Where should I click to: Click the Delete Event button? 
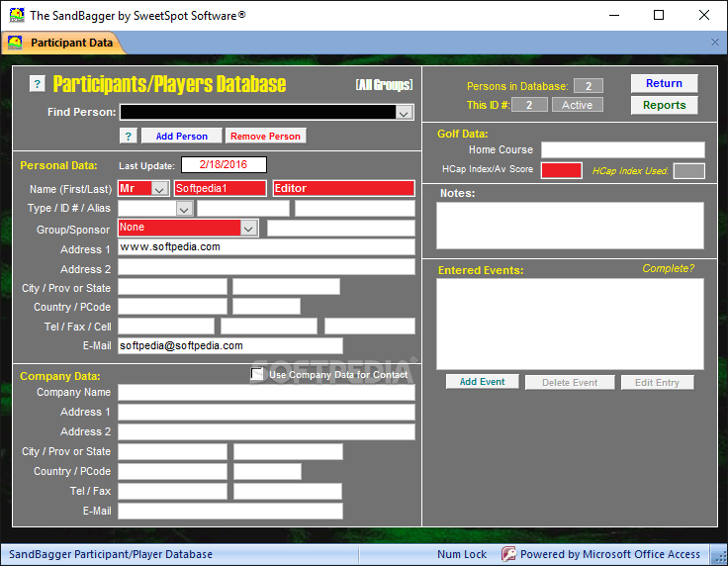pyautogui.click(x=570, y=383)
